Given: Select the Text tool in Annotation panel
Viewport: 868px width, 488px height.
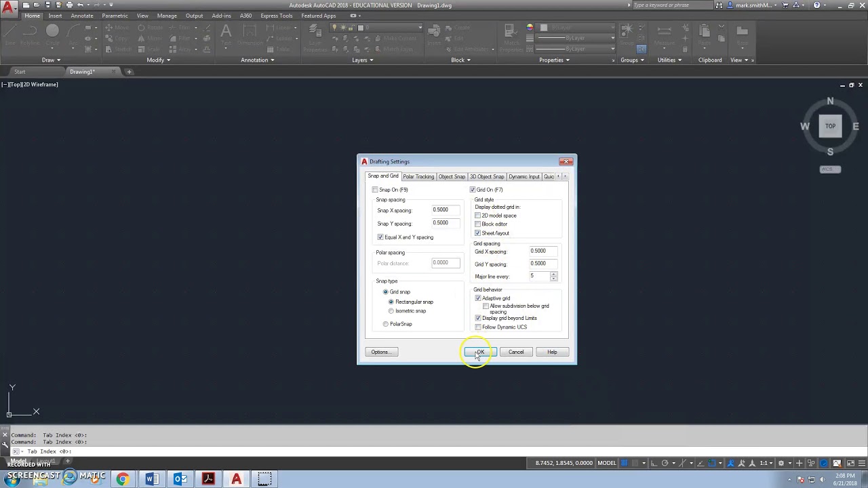Looking at the screenshot, I should (x=226, y=35).
